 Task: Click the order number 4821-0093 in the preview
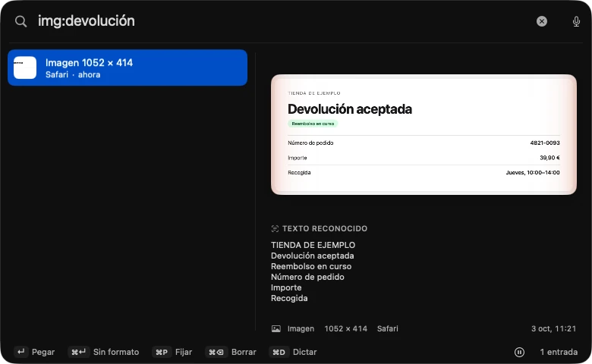click(x=545, y=143)
